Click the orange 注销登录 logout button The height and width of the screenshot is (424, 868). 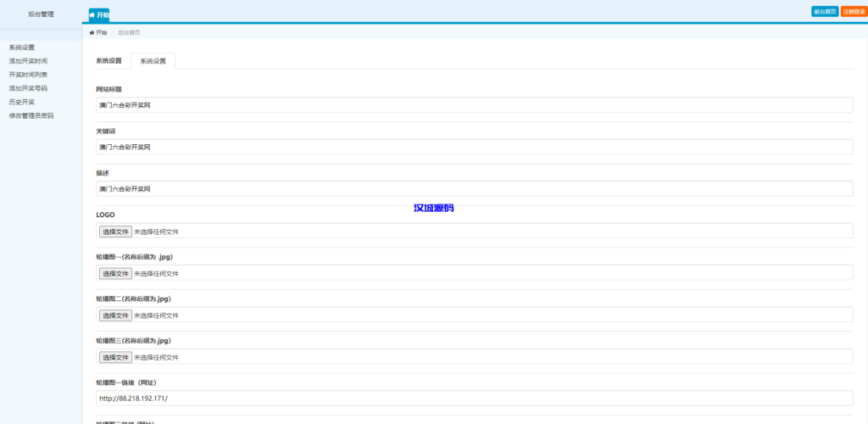click(854, 12)
